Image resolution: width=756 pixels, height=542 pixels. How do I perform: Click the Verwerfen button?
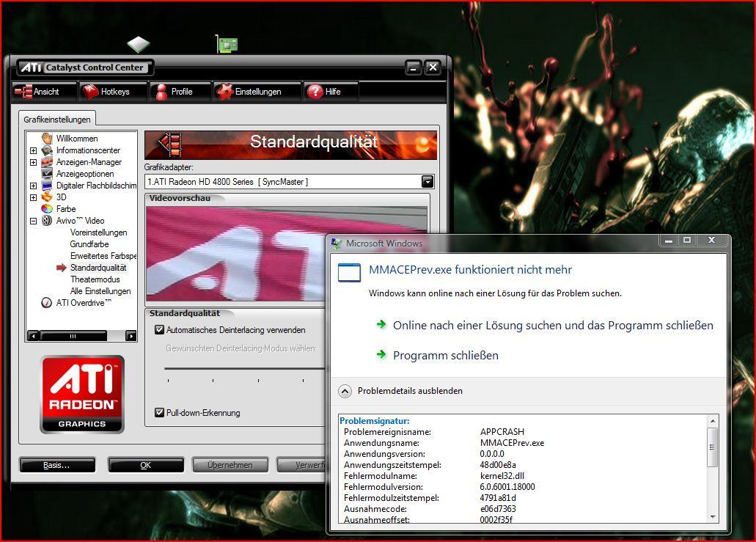(302, 465)
